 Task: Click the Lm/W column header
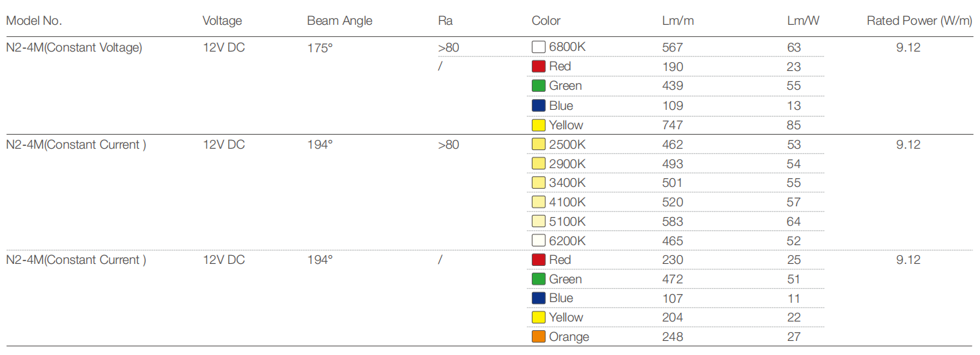(x=803, y=21)
